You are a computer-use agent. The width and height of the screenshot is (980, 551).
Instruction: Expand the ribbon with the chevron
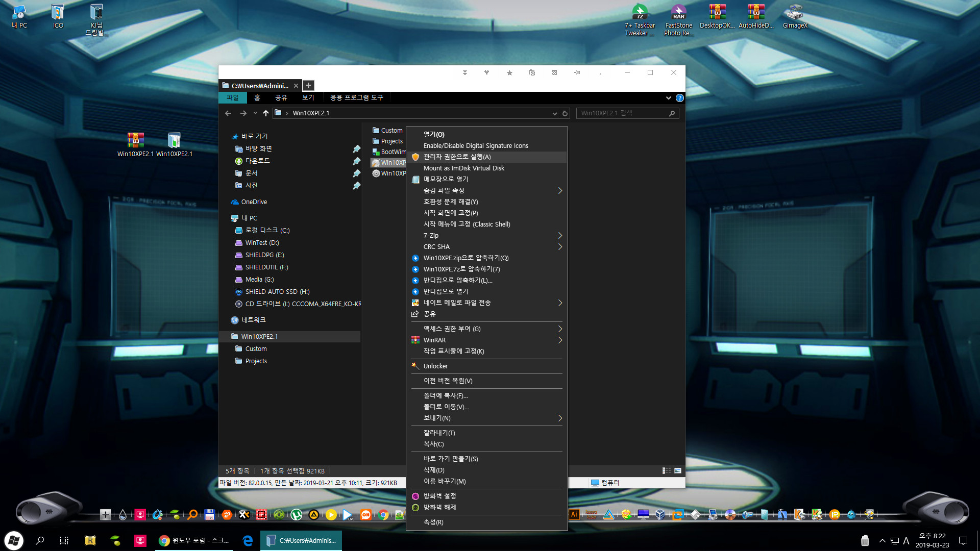pyautogui.click(x=668, y=98)
